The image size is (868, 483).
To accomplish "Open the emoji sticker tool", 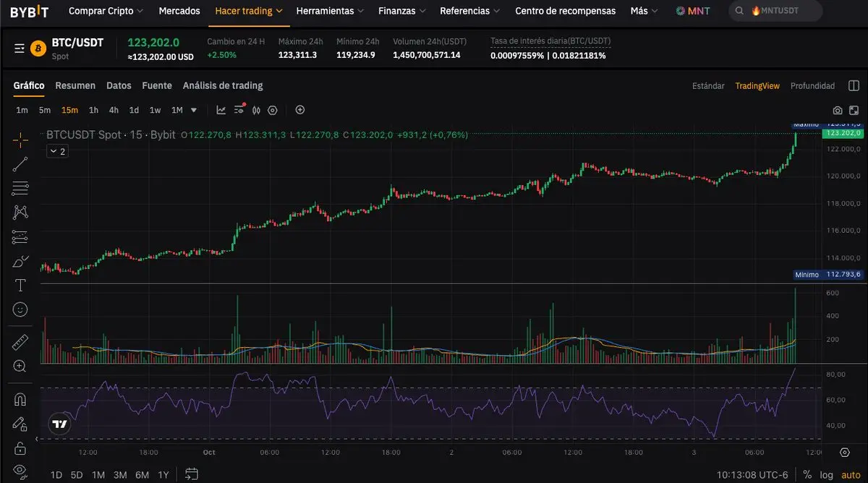I will coord(20,309).
